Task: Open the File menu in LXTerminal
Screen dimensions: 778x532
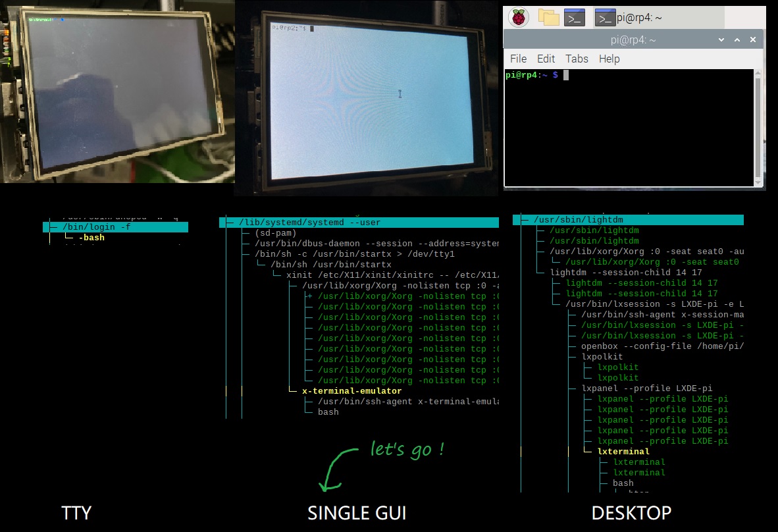Action: point(518,59)
